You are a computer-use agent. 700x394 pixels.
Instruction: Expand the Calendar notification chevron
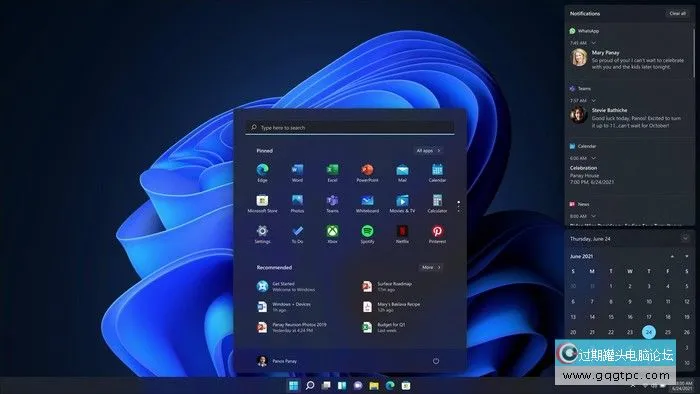pyautogui.click(x=594, y=158)
